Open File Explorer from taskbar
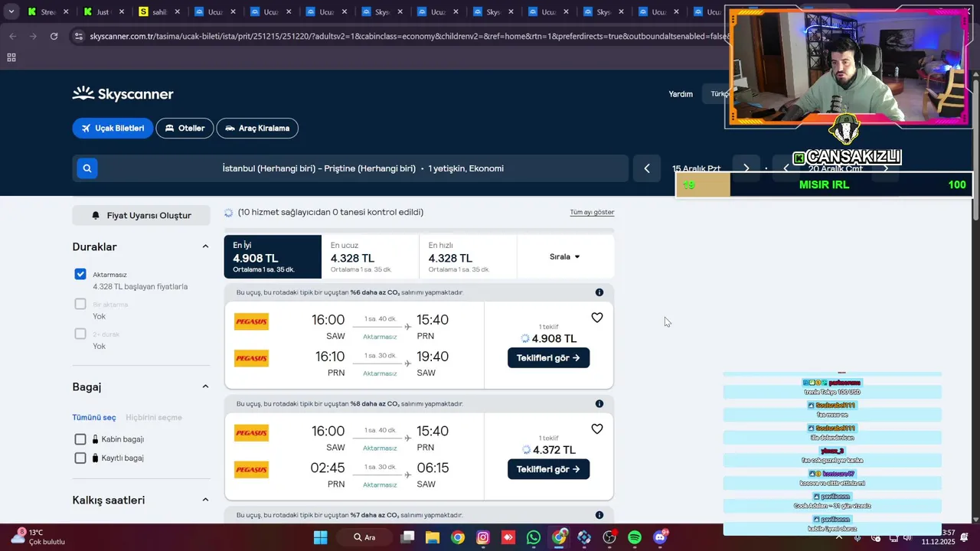The width and height of the screenshot is (980, 551). 432,537
